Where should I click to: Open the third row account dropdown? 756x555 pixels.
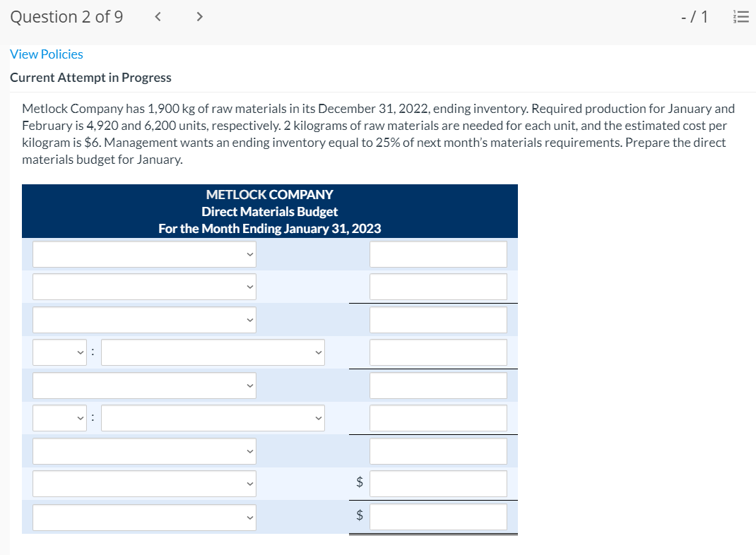point(144,320)
